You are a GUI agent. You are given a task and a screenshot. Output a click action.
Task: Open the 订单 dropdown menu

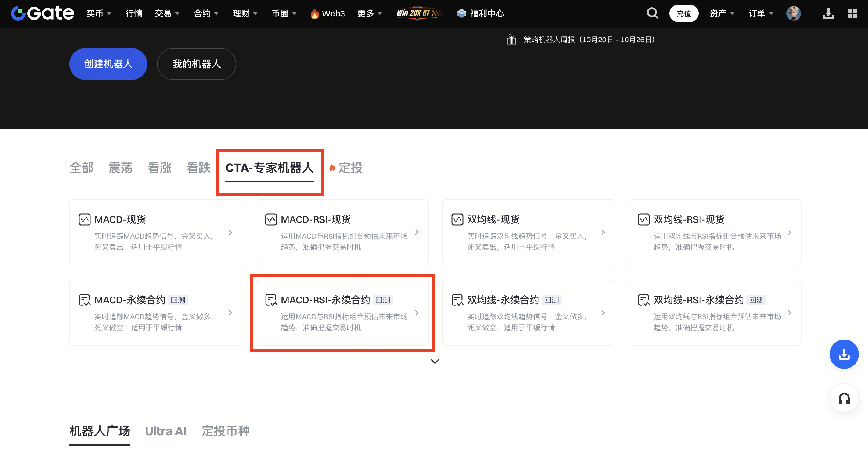tap(760, 13)
